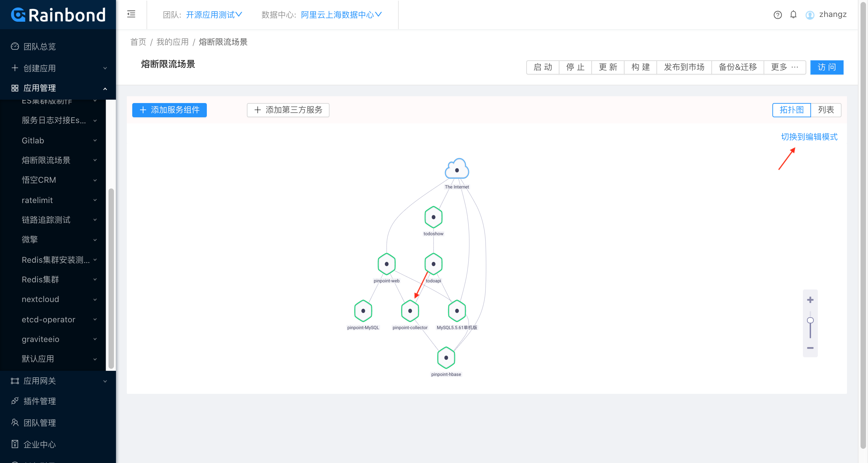Expand the 创建应用 menu chevron
868x463 pixels.
(105, 68)
